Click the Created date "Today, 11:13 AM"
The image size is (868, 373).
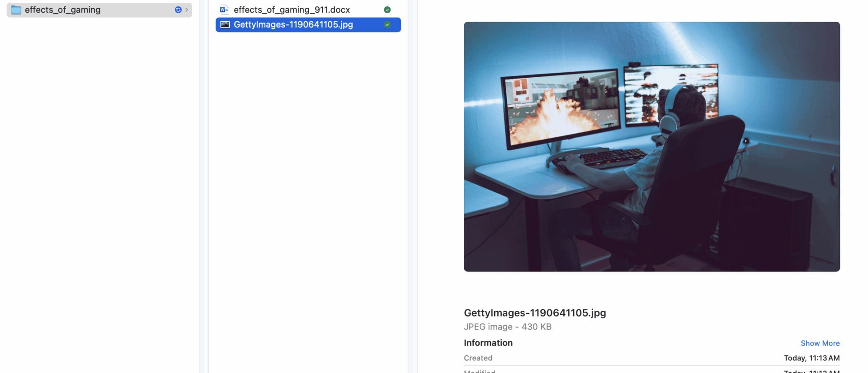click(x=811, y=358)
